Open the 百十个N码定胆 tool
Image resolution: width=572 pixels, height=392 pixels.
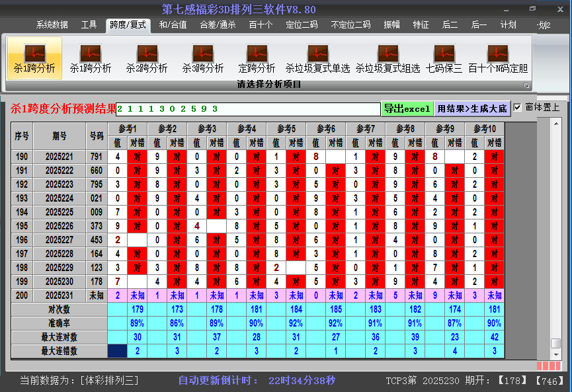click(498, 58)
